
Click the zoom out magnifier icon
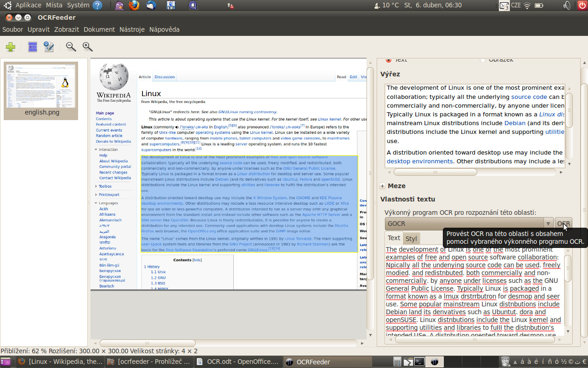click(x=71, y=47)
